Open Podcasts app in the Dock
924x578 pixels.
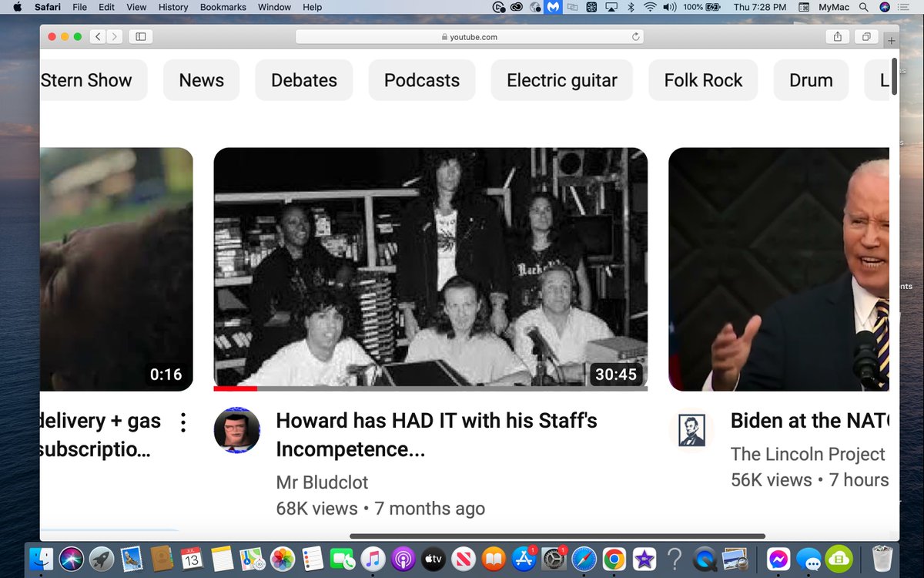tap(403, 558)
